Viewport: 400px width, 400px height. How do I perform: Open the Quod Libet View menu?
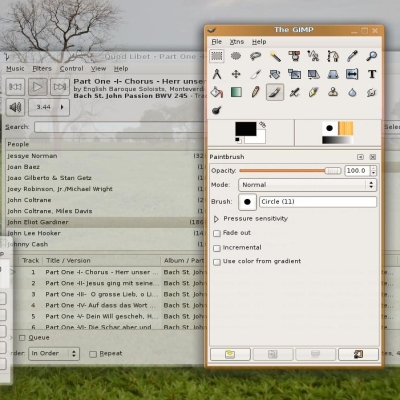coord(99,69)
